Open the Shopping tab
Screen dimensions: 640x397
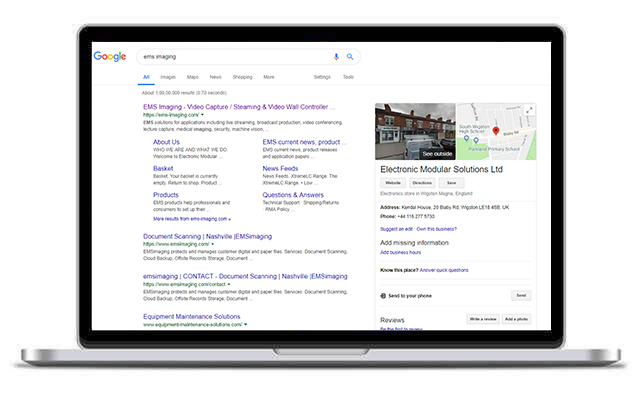click(x=242, y=77)
